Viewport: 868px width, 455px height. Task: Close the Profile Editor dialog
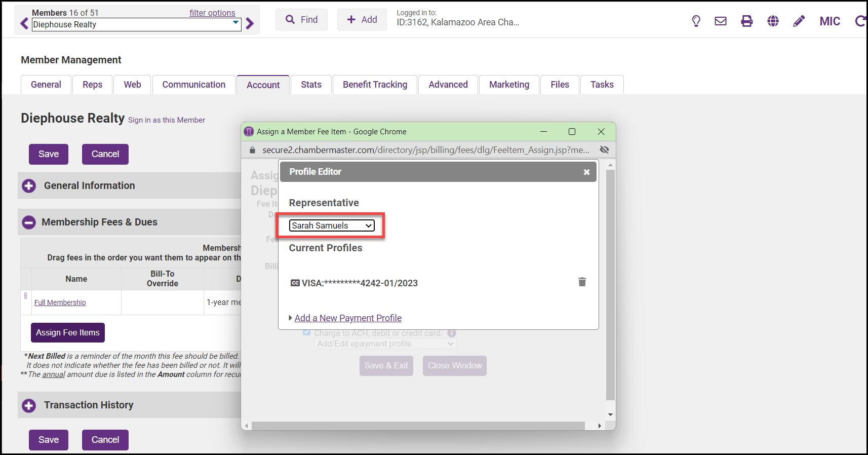pyautogui.click(x=586, y=172)
